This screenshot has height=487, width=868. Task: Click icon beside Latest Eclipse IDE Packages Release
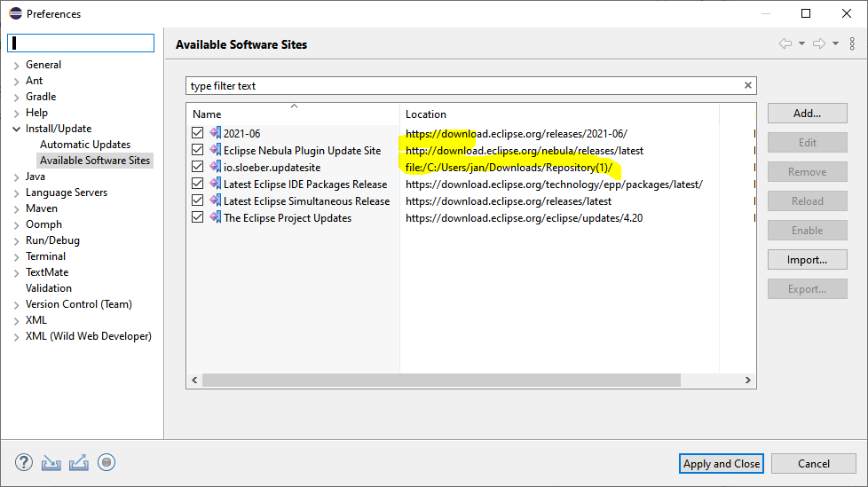(216, 184)
